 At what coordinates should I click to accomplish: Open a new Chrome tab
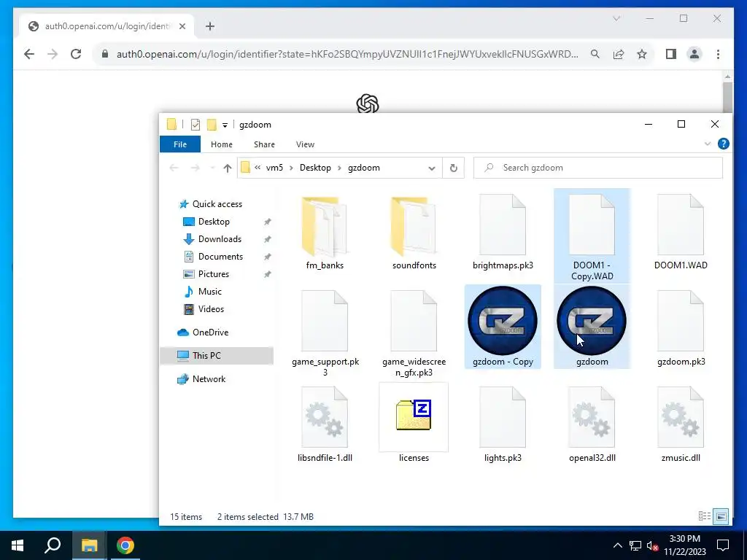209,26
